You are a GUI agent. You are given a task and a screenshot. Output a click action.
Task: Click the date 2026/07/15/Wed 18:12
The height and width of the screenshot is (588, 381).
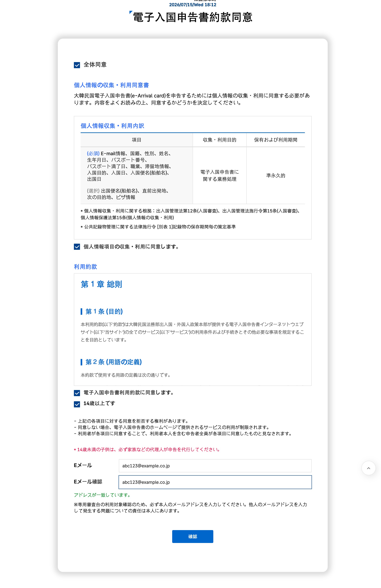pos(192,5)
